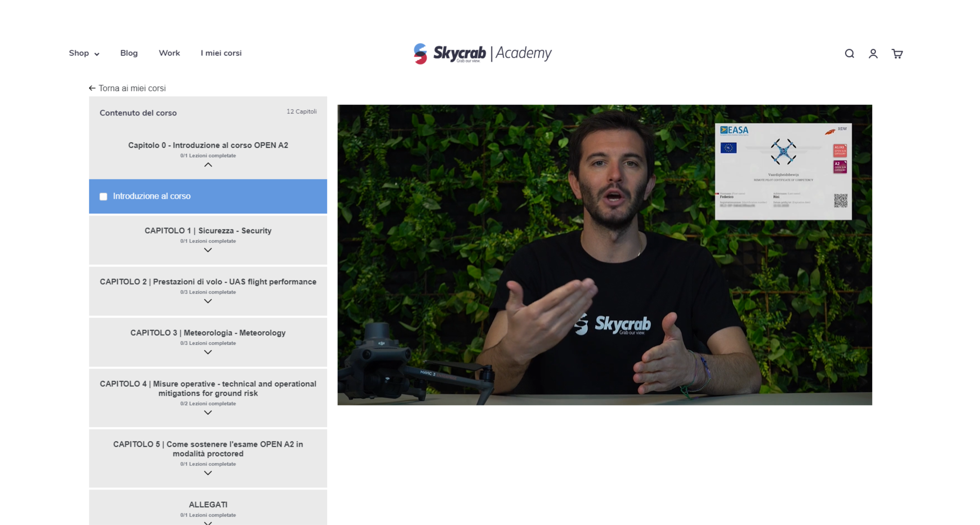Image resolution: width=980 pixels, height=525 pixels.
Task: Open I miei corsi in navigation
Action: tap(221, 53)
